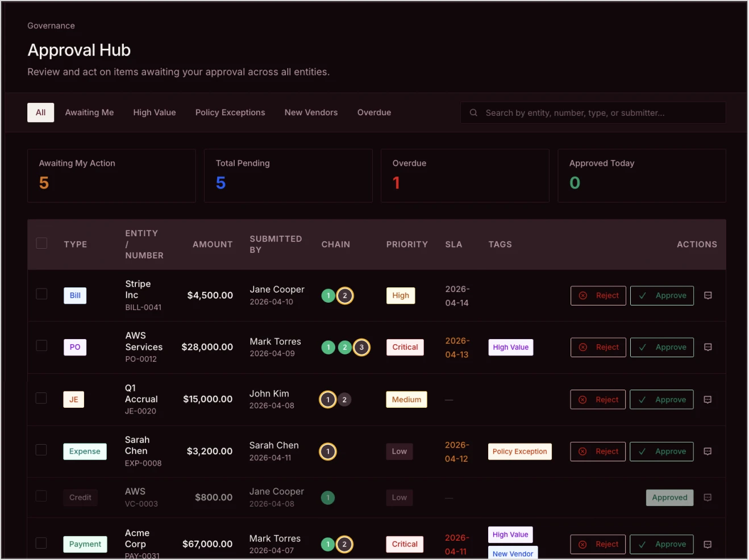Screen dimensions: 749x560
Task: Open comments icon for AWS Services PO-0012 row
Action: coord(708,347)
